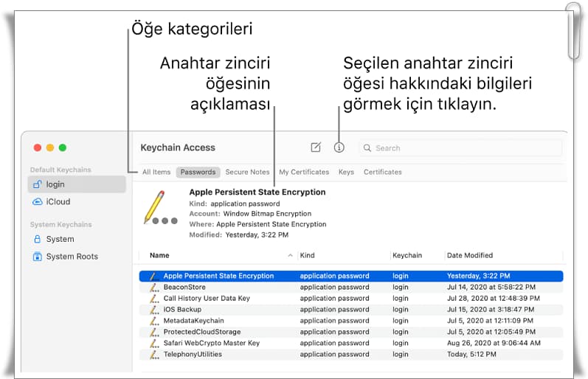Click Kind: application password detail line
The image size is (588, 379).
click(x=235, y=204)
